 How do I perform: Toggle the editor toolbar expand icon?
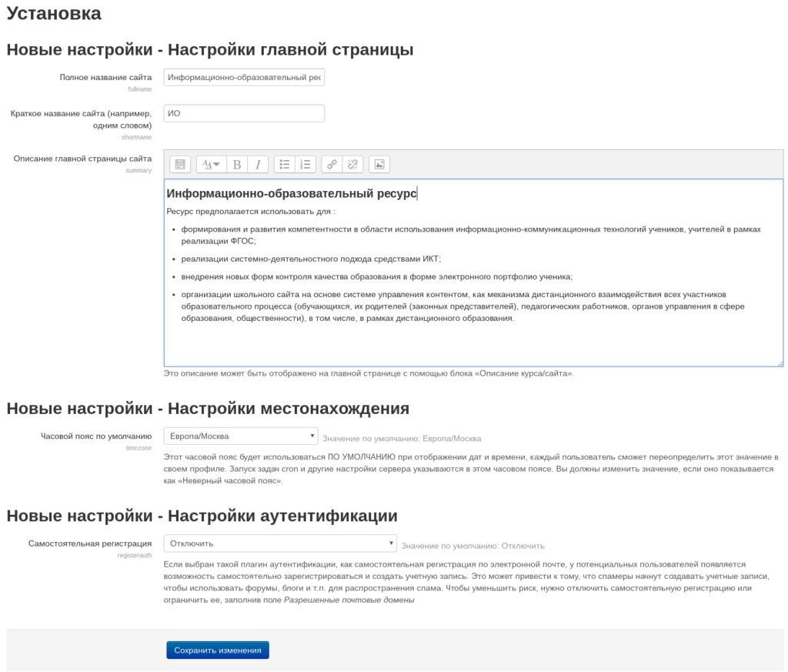coord(180,165)
